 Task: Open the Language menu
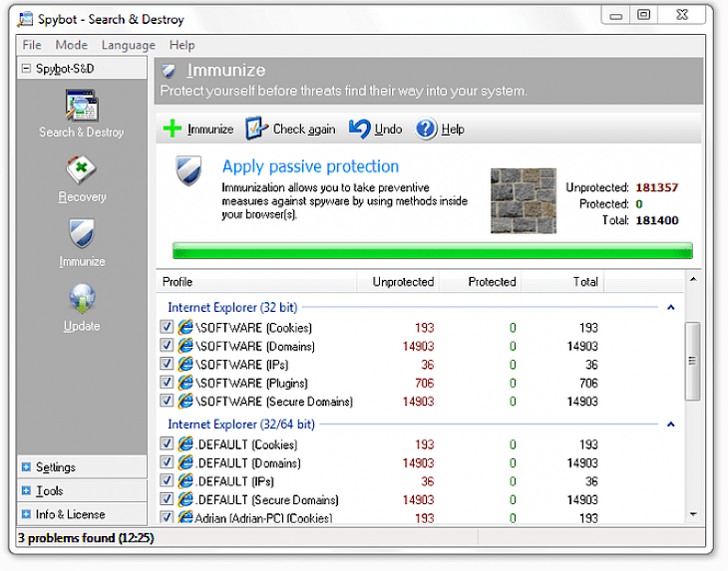(x=129, y=45)
